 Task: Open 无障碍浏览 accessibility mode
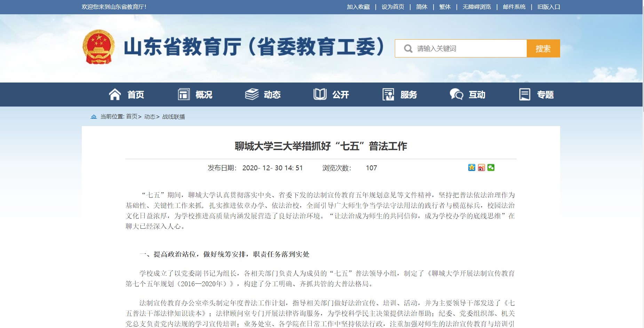click(x=477, y=7)
